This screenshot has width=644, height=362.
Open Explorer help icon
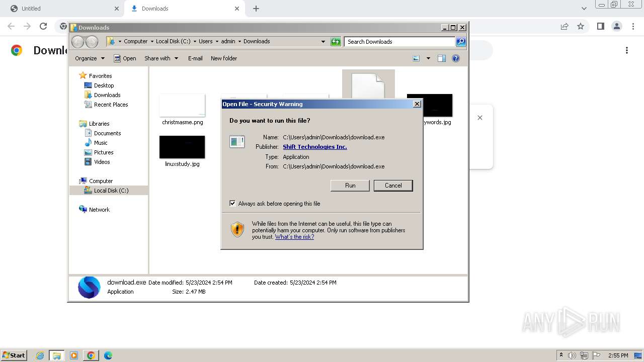(456, 58)
